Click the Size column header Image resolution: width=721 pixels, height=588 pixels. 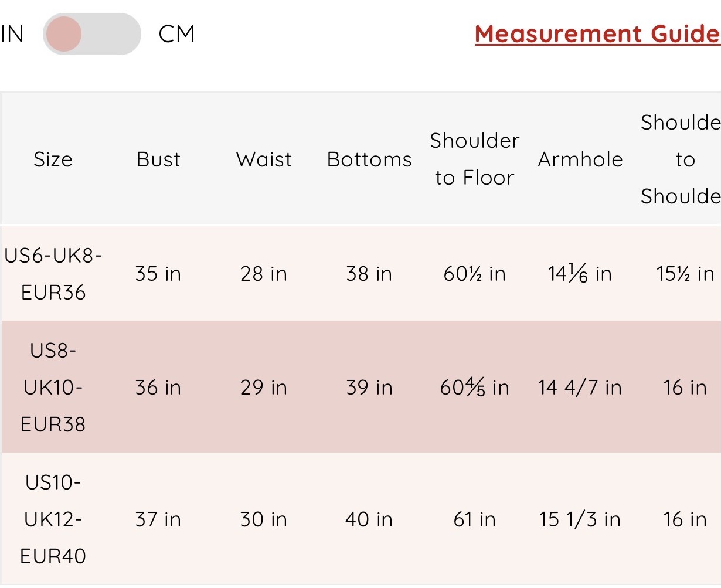click(53, 159)
